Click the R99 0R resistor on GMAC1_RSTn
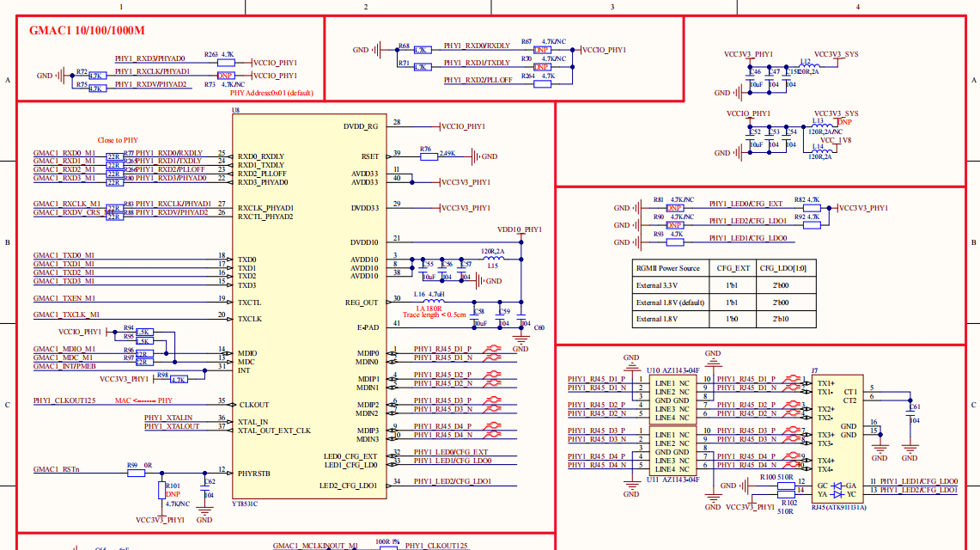Image resolution: width=980 pixels, height=550 pixels. [x=136, y=472]
